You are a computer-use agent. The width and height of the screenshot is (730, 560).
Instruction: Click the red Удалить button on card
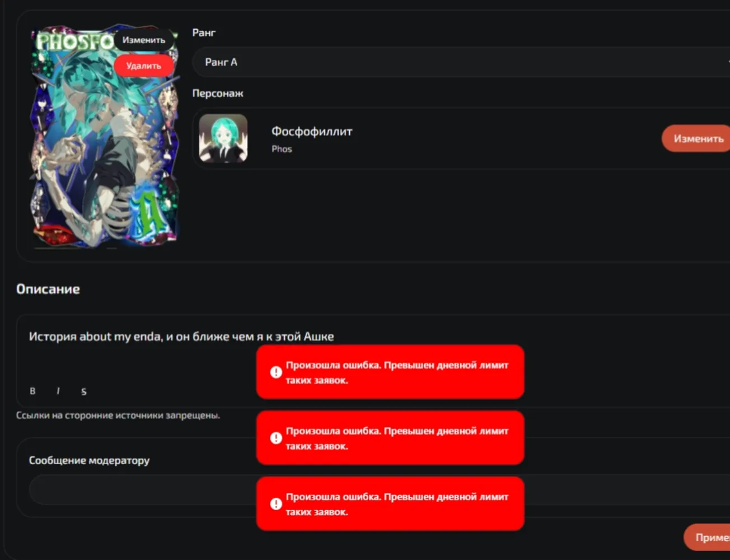[x=144, y=66]
